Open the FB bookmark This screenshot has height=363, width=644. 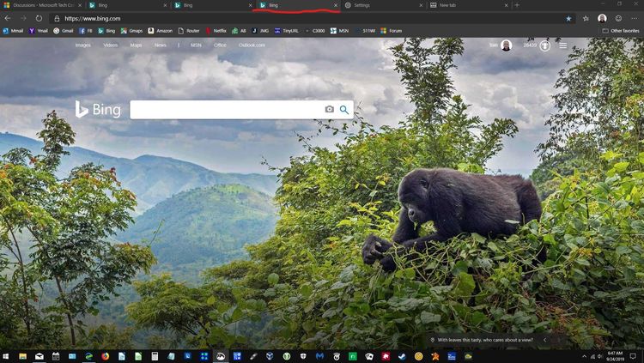coord(85,31)
